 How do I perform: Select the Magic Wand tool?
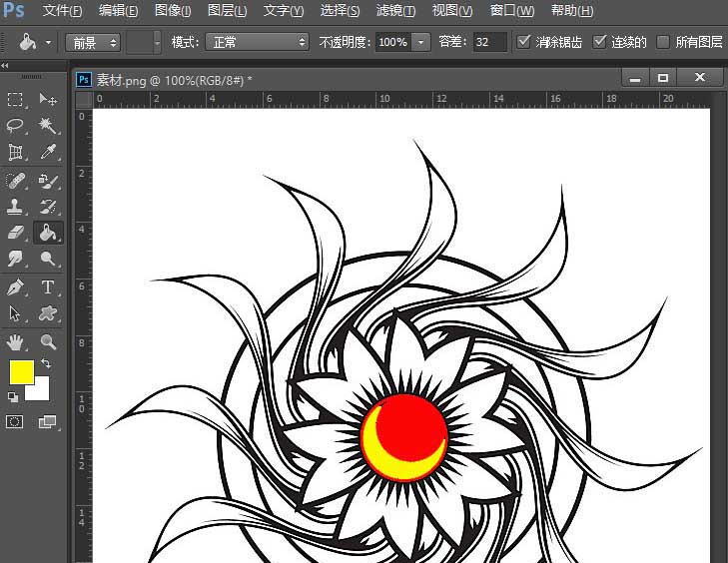[x=47, y=126]
